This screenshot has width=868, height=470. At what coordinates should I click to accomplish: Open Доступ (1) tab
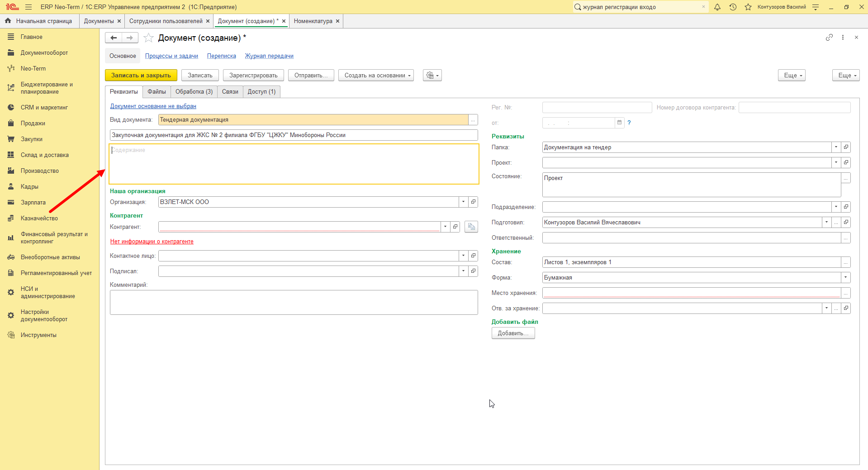(x=261, y=91)
